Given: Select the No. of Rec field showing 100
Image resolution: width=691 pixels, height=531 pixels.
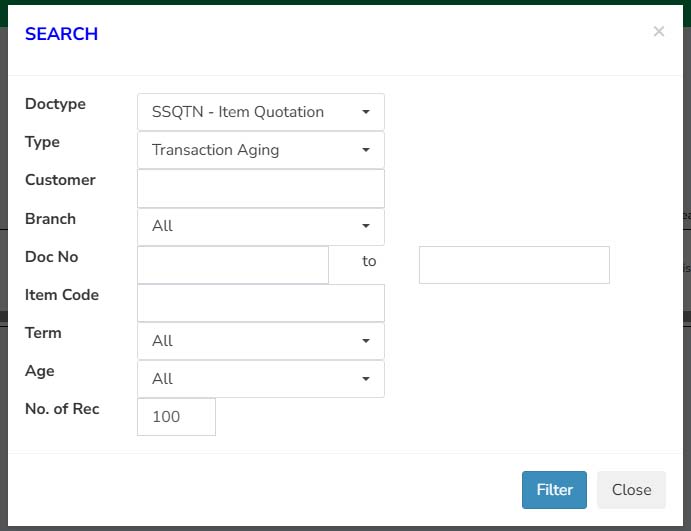Looking at the screenshot, I should [x=176, y=417].
